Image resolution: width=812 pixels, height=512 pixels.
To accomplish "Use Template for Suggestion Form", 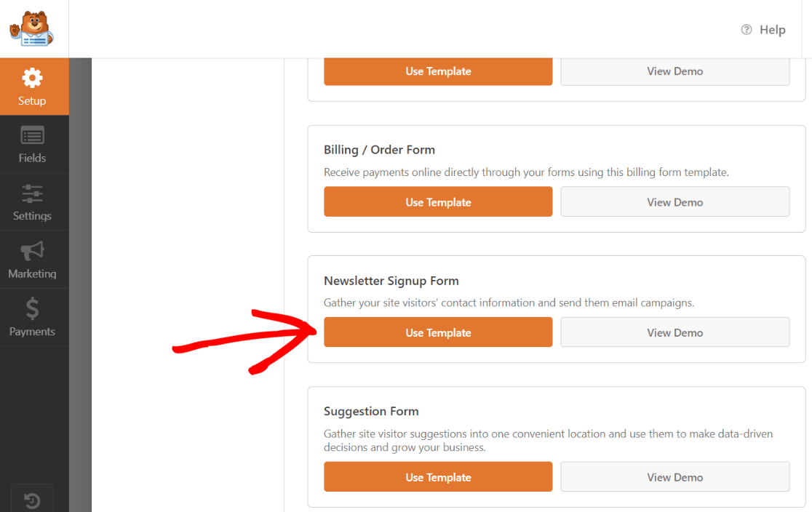I will [x=438, y=476].
